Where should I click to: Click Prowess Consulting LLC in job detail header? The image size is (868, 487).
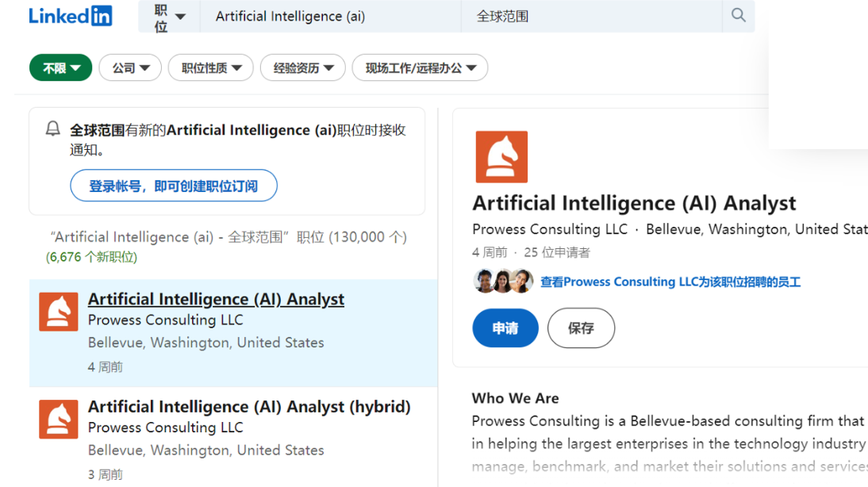pyautogui.click(x=550, y=229)
